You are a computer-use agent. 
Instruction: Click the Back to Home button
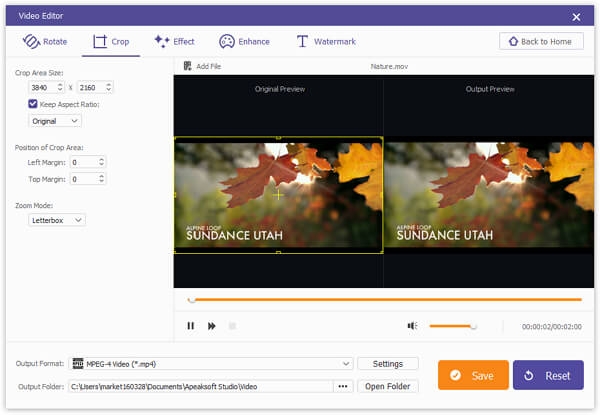[x=541, y=41]
